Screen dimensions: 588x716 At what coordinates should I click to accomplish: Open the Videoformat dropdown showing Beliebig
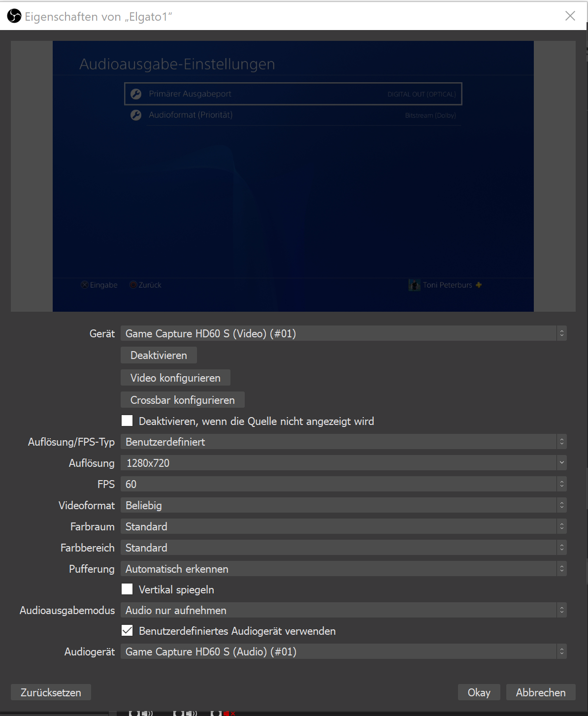(343, 505)
